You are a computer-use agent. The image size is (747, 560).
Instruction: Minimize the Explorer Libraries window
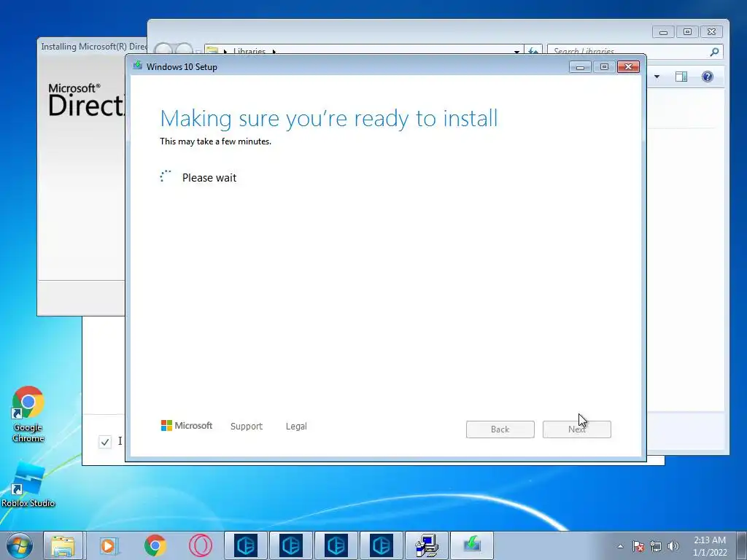[x=663, y=32]
